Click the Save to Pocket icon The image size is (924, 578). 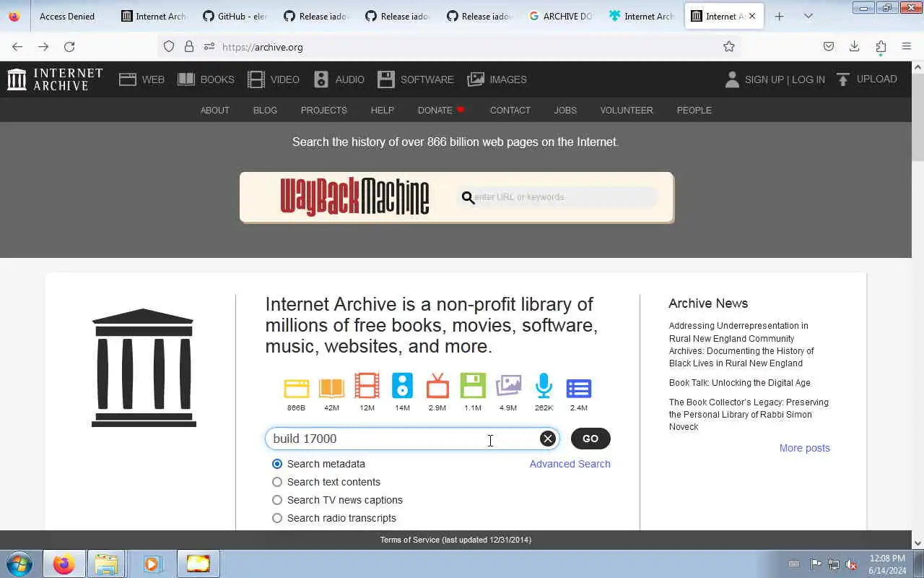[829, 47]
